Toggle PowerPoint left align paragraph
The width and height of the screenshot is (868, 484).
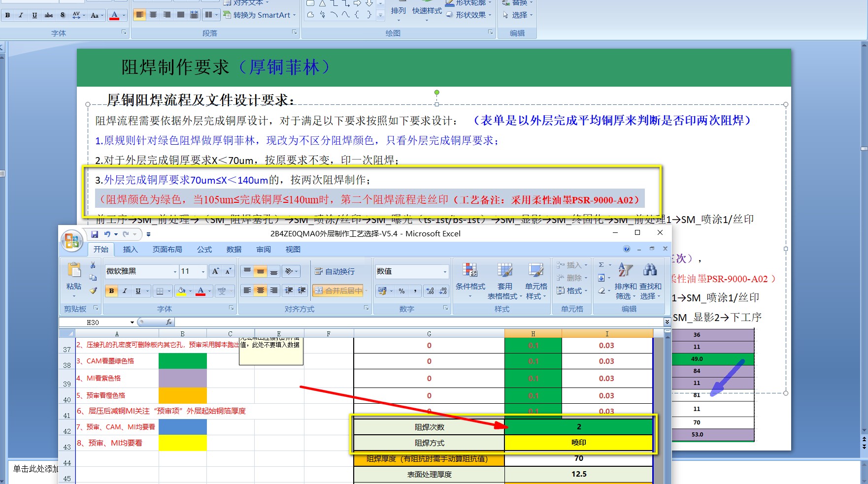[140, 15]
